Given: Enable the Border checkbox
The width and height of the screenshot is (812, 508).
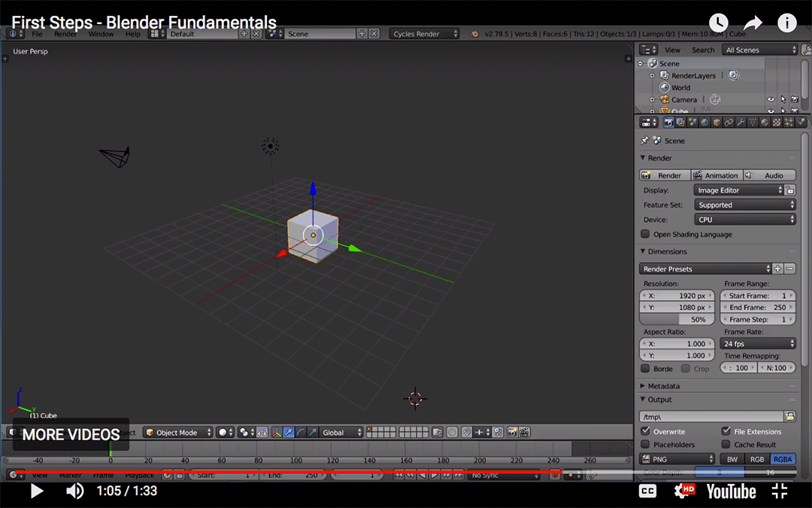Looking at the screenshot, I should click(645, 369).
